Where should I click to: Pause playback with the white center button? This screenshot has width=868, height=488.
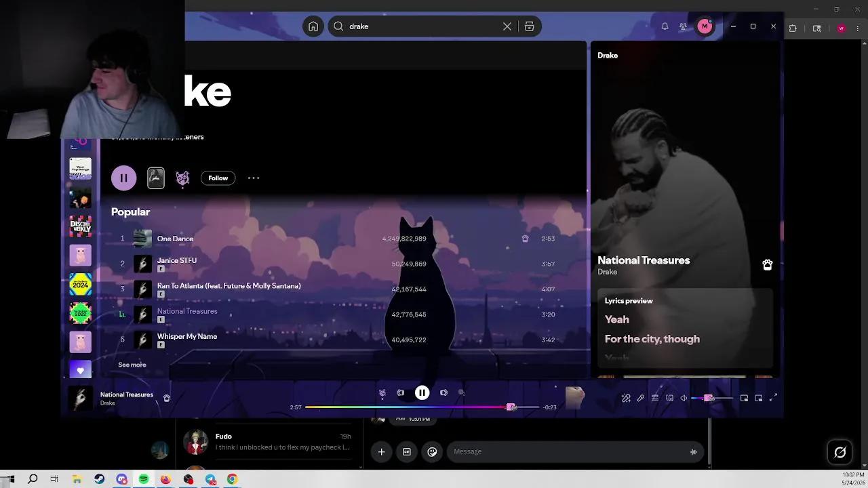pyautogui.click(x=422, y=392)
